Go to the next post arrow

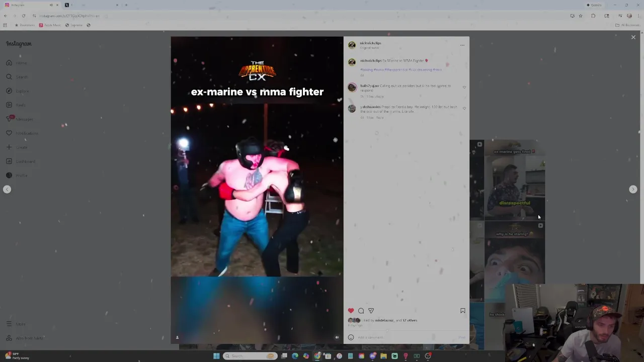point(633,190)
